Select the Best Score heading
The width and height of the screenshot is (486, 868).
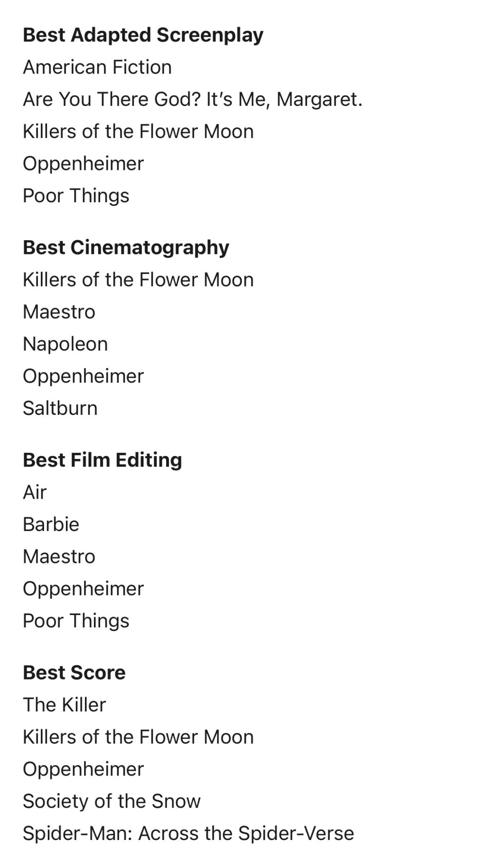click(74, 672)
